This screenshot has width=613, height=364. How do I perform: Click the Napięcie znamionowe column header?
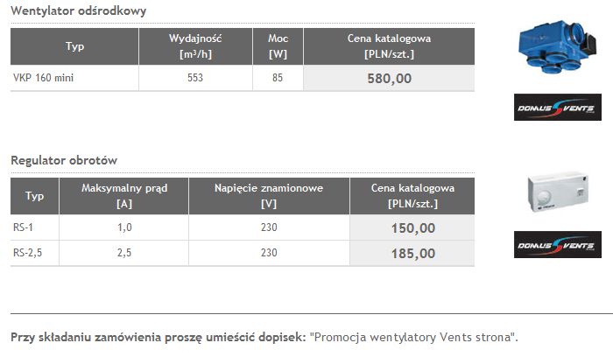[269, 196]
